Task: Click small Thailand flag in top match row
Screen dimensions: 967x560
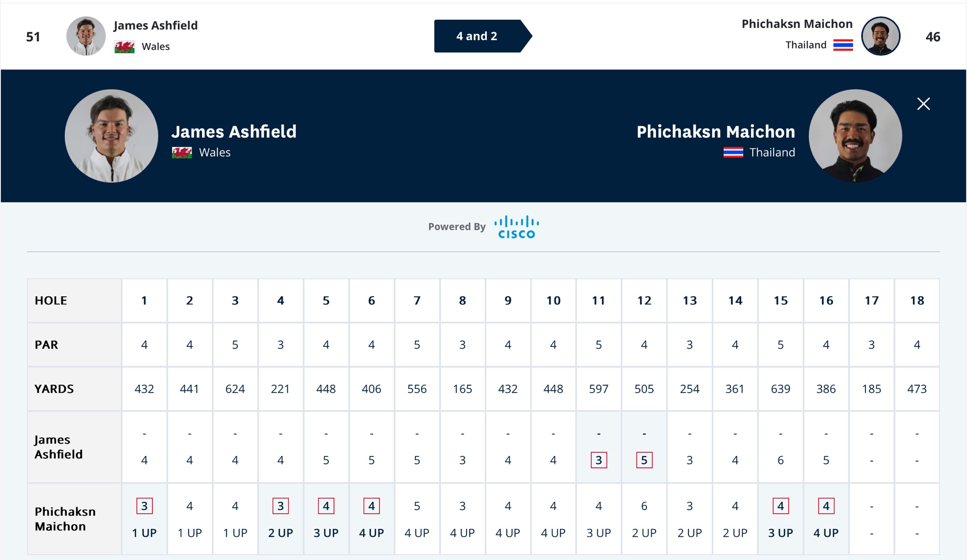Action: pyautogui.click(x=843, y=45)
